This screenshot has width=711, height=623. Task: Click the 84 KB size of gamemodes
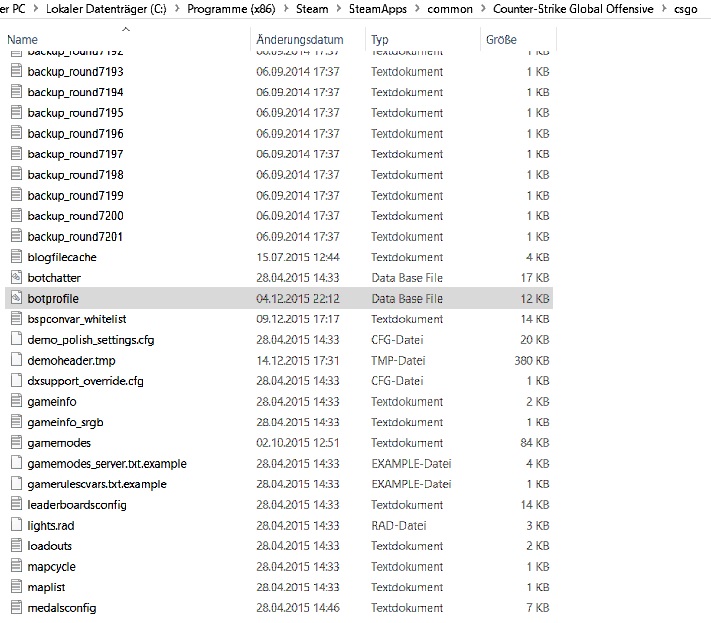click(535, 443)
